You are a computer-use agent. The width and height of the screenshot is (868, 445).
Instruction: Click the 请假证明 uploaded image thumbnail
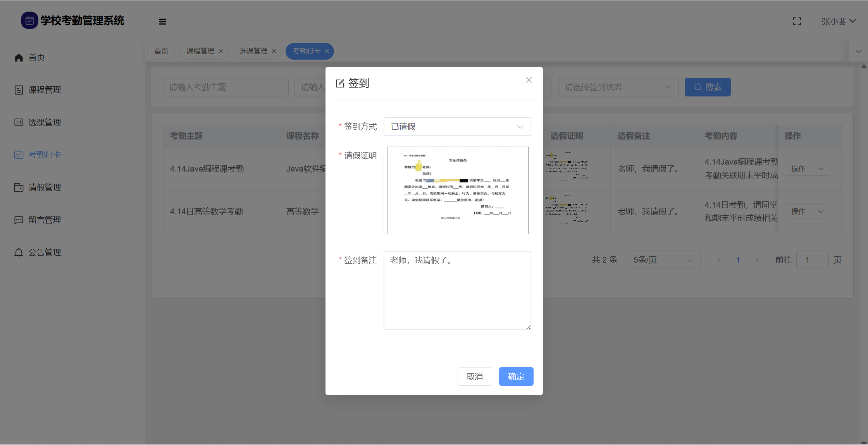click(x=457, y=190)
